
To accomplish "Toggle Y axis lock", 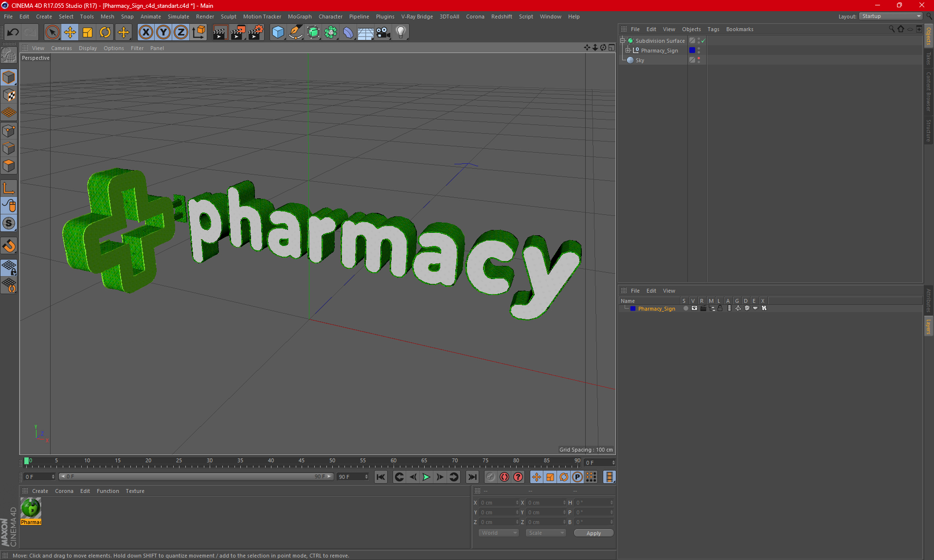I will point(163,33).
